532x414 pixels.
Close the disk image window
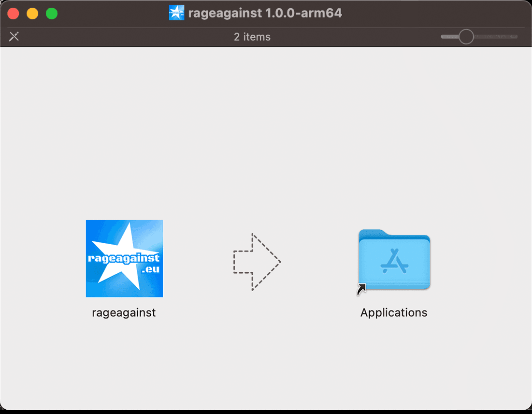[x=13, y=14]
